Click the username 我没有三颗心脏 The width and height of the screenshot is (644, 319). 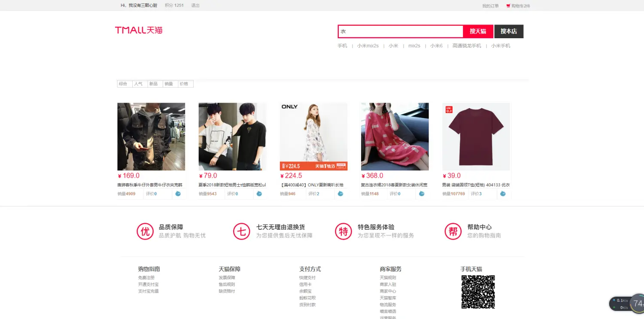point(143,6)
